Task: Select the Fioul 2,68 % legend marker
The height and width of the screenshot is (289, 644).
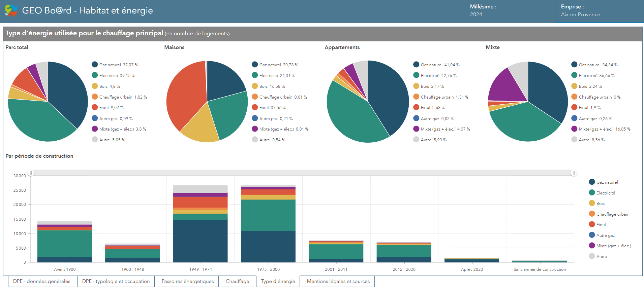Action: coord(416,107)
